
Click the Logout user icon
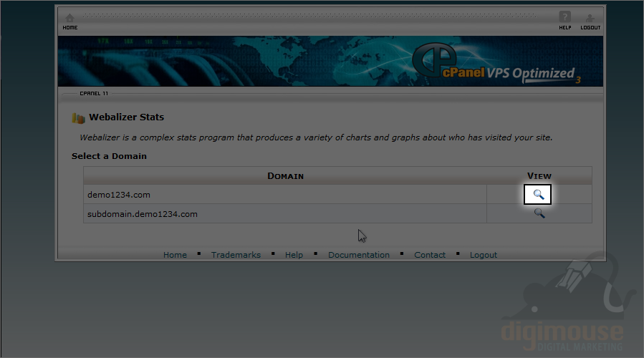pos(590,18)
